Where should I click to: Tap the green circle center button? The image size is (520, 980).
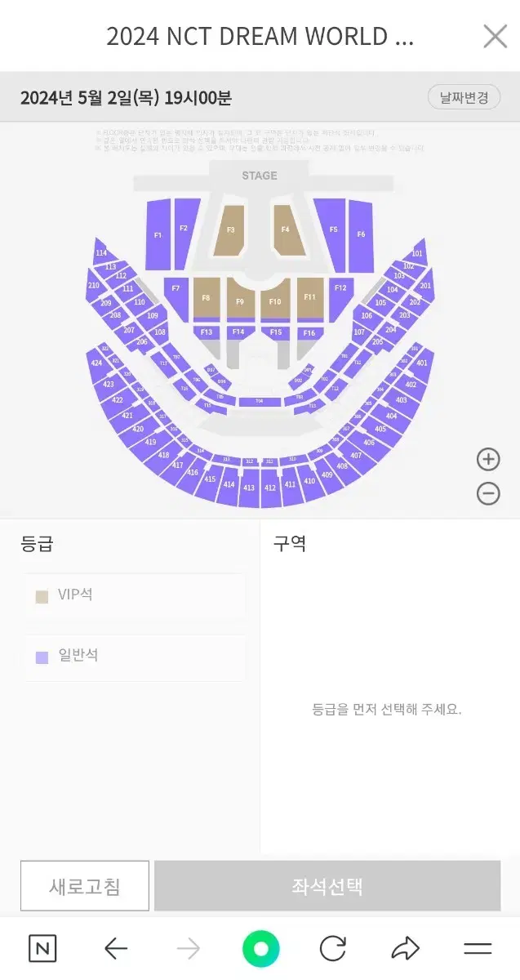[x=260, y=949]
